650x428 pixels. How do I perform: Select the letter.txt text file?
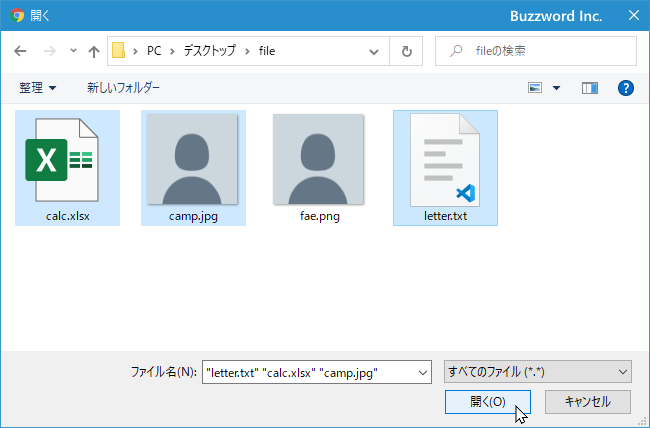(x=445, y=168)
